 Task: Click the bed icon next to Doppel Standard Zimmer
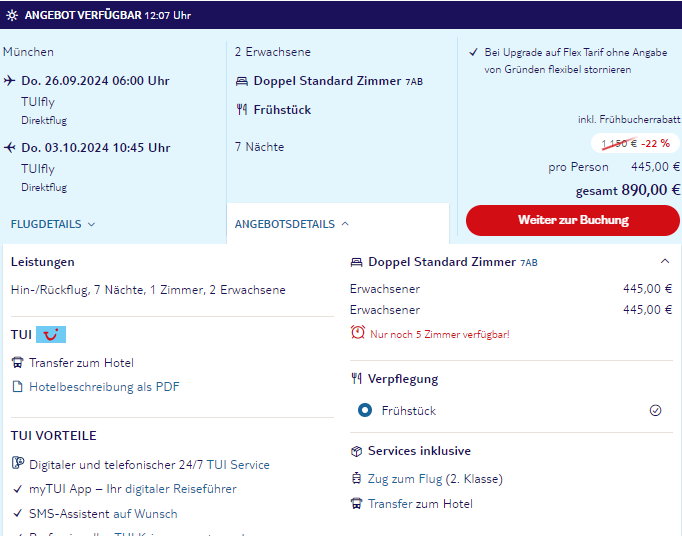(x=241, y=81)
